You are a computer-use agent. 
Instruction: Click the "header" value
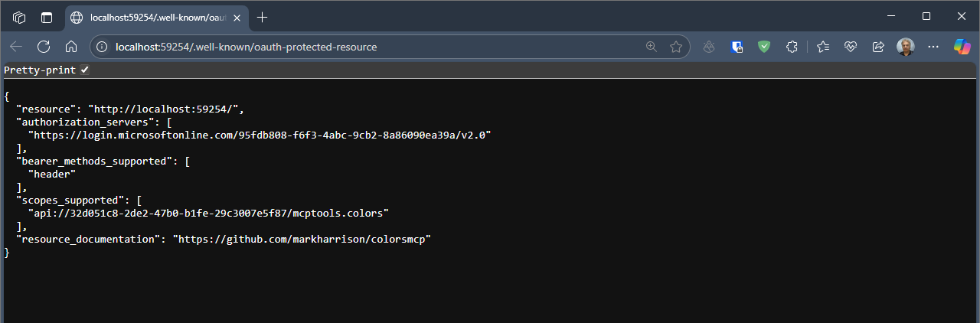(x=52, y=174)
